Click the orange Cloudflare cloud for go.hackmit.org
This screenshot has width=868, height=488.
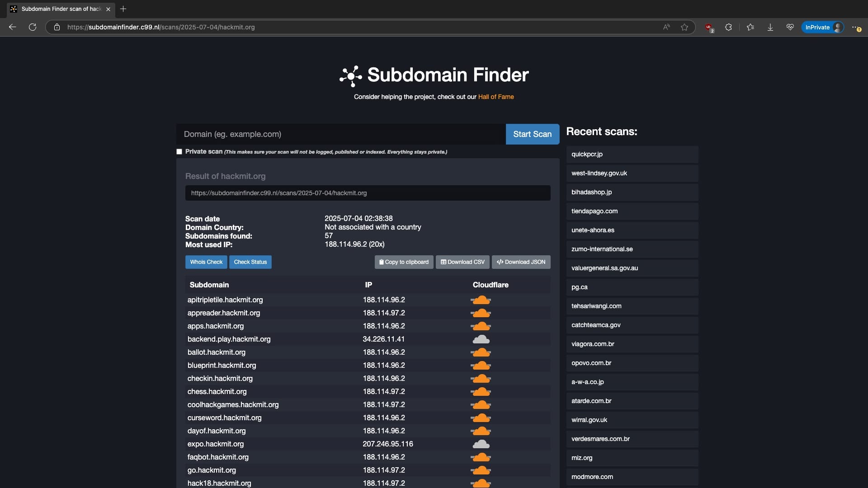pyautogui.click(x=481, y=470)
